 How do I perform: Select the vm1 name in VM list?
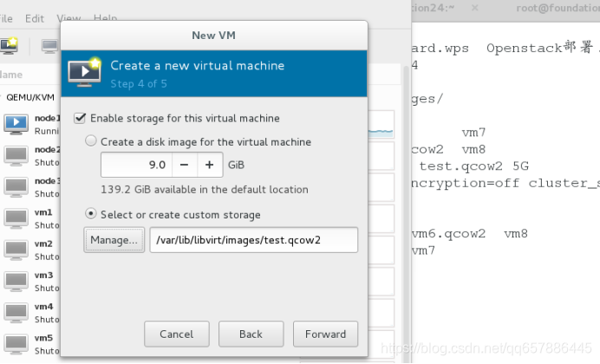point(43,212)
